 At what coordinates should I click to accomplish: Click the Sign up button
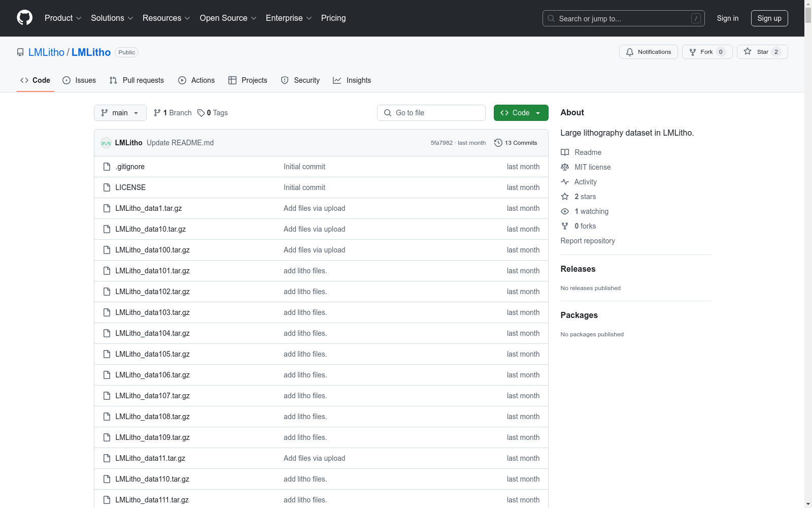pyautogui.click(x=769, y=18)
